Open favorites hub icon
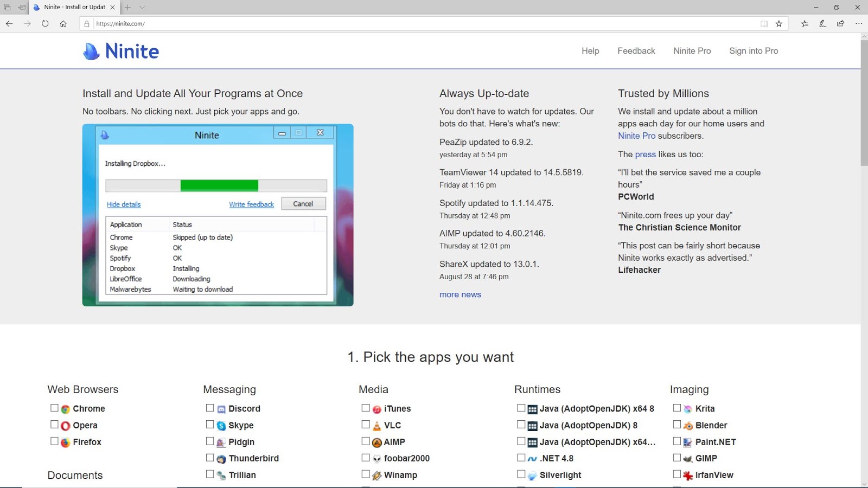Image resolution: width=868 pixels, height=488 pixels. click(805, 23)
